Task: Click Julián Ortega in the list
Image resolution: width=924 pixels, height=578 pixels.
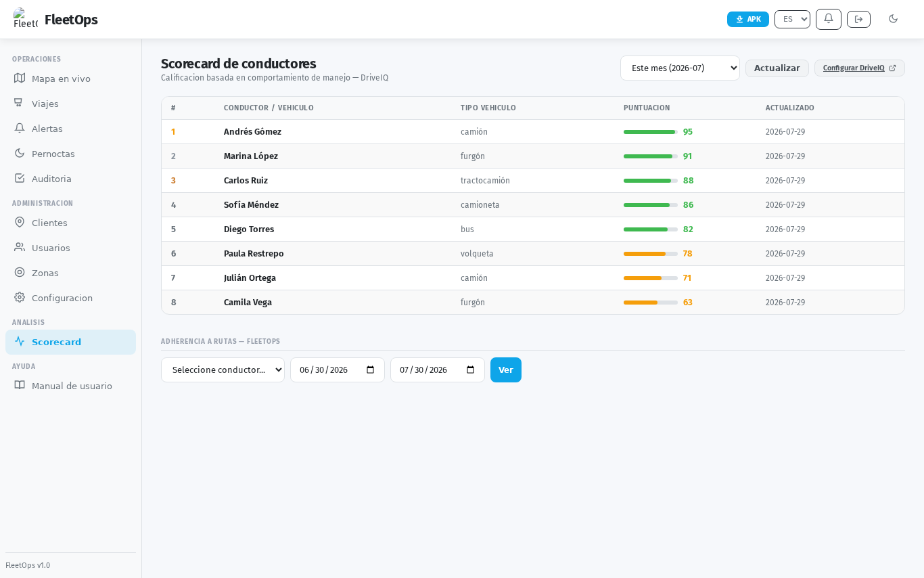Action: pyautogui.click(x=250, y=277)
